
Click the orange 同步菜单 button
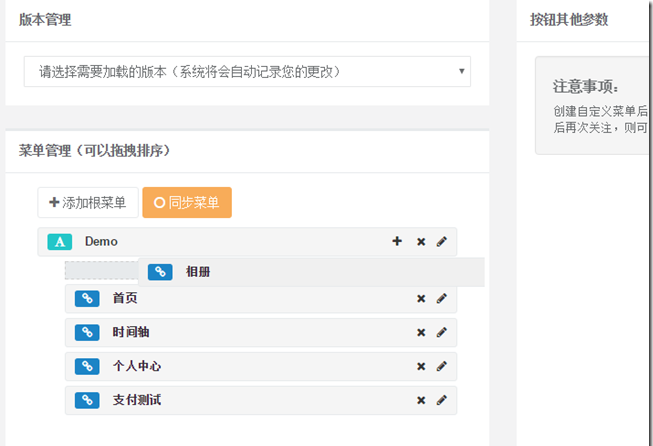pos(187,202)
